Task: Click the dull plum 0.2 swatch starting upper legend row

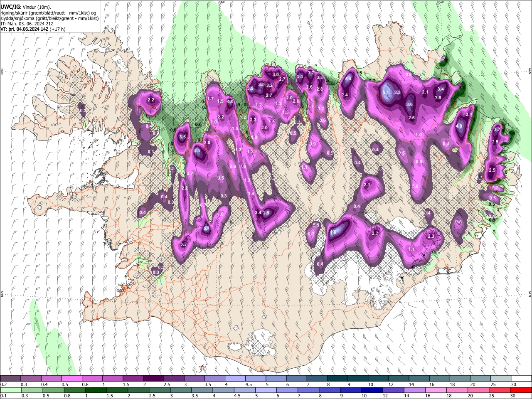Action: tap(10, 379)
